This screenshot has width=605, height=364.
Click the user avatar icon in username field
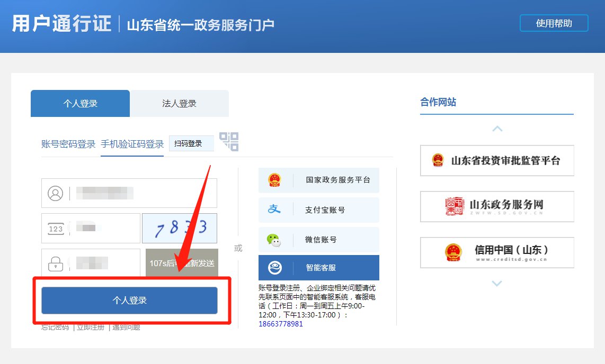[x=55, y=193]
